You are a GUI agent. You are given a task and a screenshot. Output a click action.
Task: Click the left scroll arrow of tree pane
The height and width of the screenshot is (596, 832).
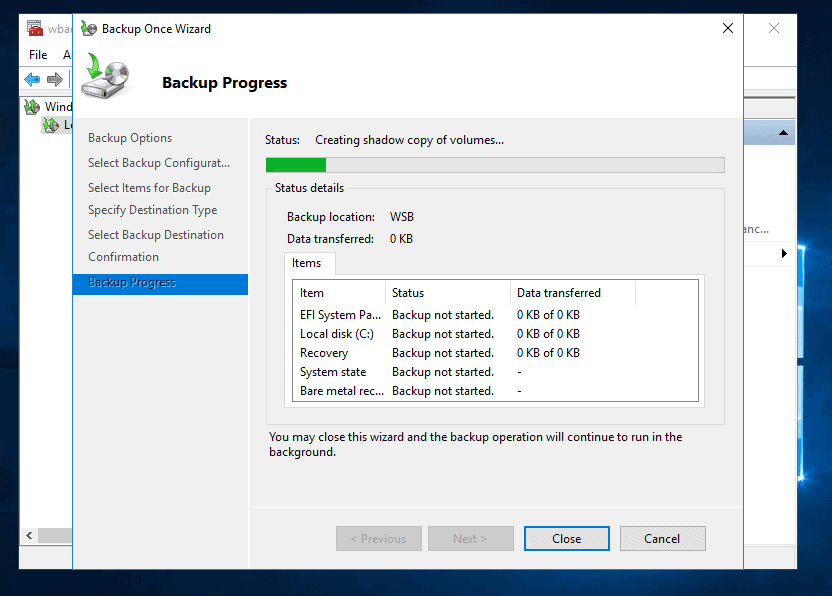[x=28, y=536]
